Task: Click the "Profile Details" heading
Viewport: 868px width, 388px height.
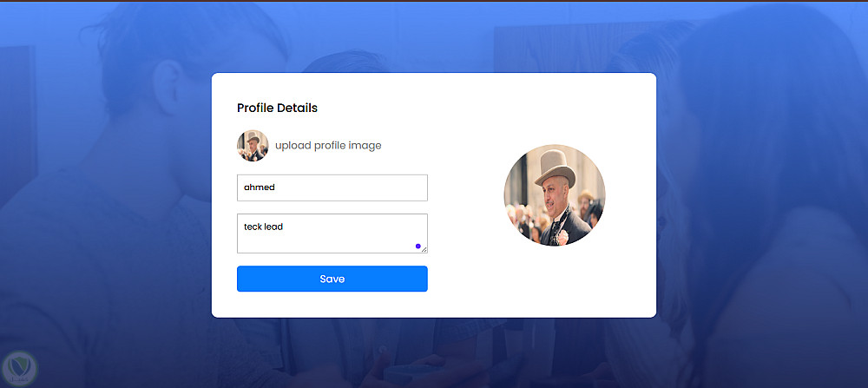Action: coord(277,109)
